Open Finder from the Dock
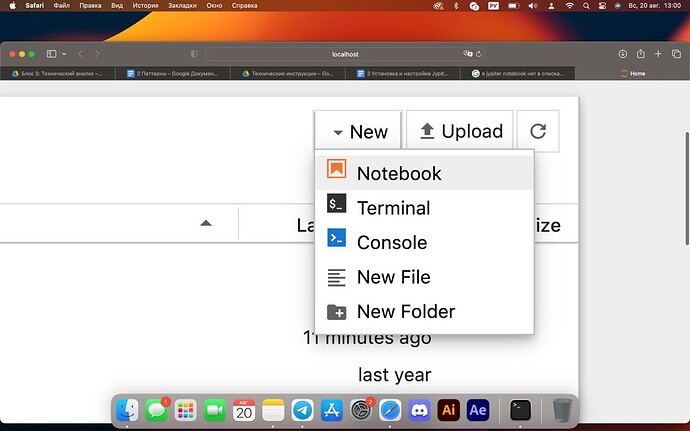 127,410
